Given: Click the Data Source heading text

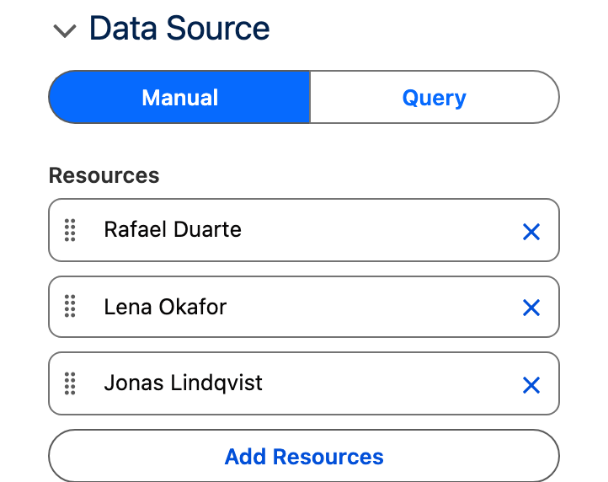Looking at the screenshot, I should tap(180, 28).
